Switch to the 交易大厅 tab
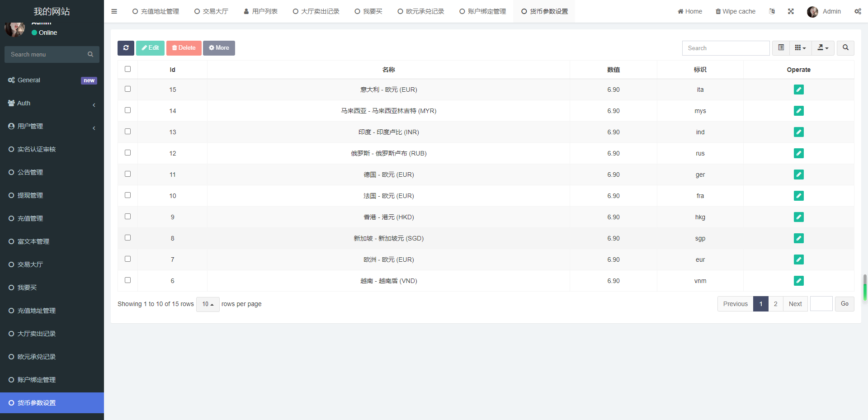The height and width of the screenshot is (420, 868). [211, 11]
